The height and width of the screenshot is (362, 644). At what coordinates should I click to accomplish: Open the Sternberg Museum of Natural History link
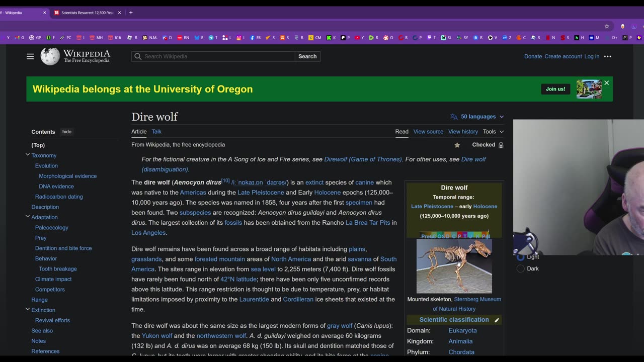pyautogui.click(x=466, y=304)
